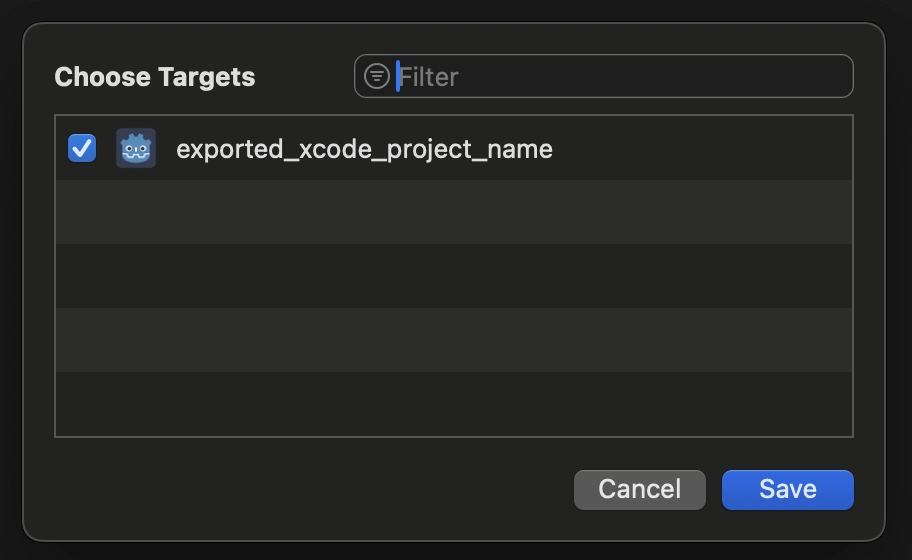Toggle target membership for the Godot project
Image resolution: width=912 pixels, height=560 pixels.
coord(82,149)
